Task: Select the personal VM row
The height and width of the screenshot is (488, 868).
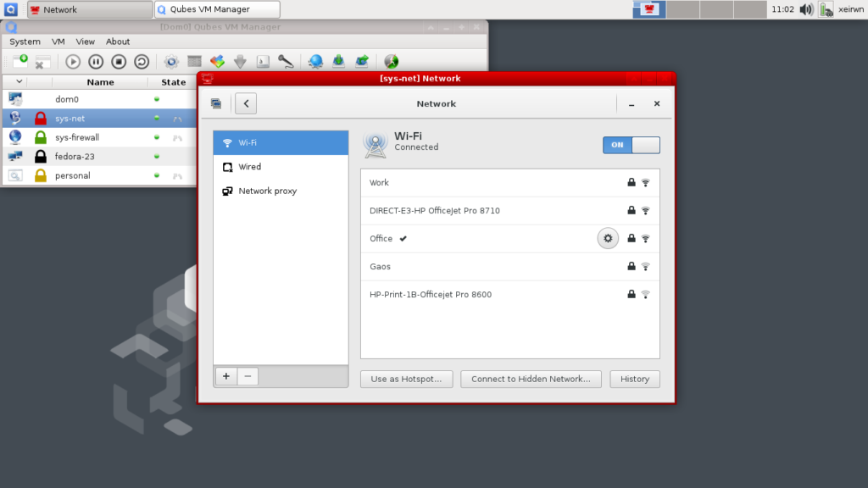Action: [x=100, y=175]
